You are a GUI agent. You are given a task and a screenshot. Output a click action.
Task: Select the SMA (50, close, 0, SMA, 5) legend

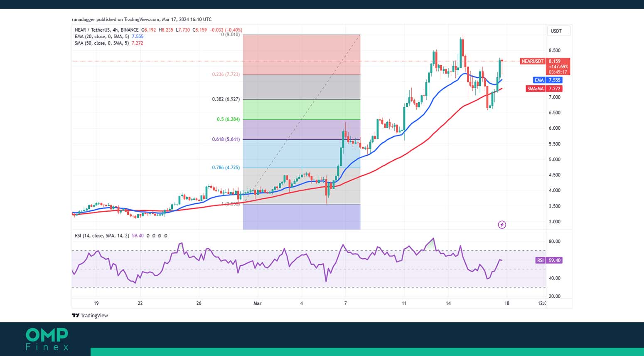point(102,43)
